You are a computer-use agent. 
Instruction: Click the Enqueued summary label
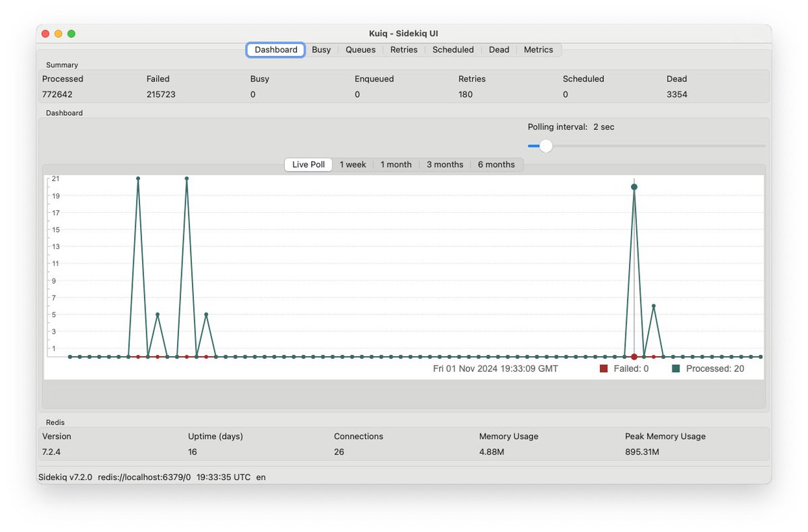tap(374, 79)
